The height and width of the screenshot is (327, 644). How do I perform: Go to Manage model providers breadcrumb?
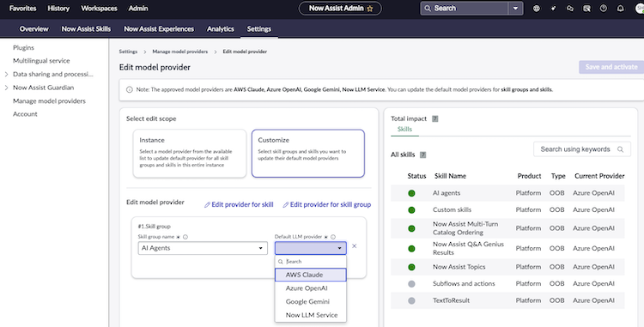click(x=180, y=51)
